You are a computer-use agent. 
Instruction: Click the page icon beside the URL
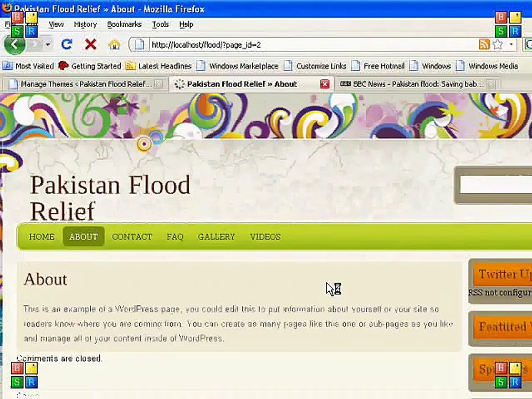coord(140,45)
